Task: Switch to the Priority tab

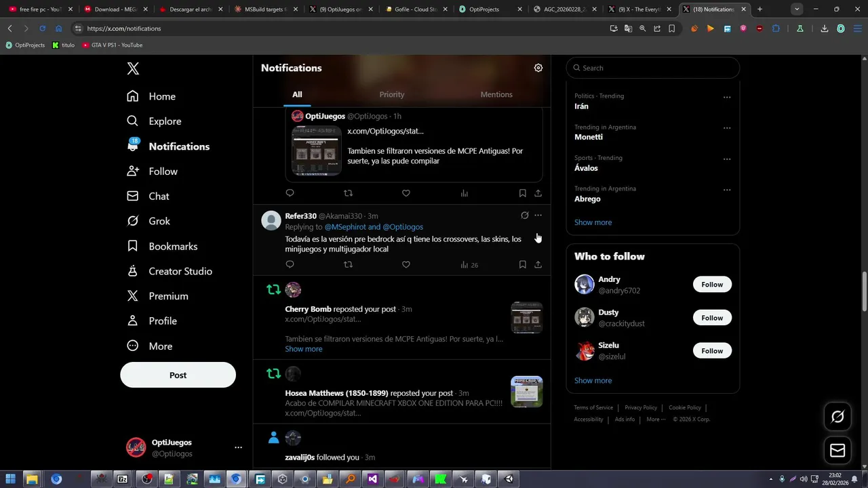Action: pyautogui.click(x=392, y=94)
